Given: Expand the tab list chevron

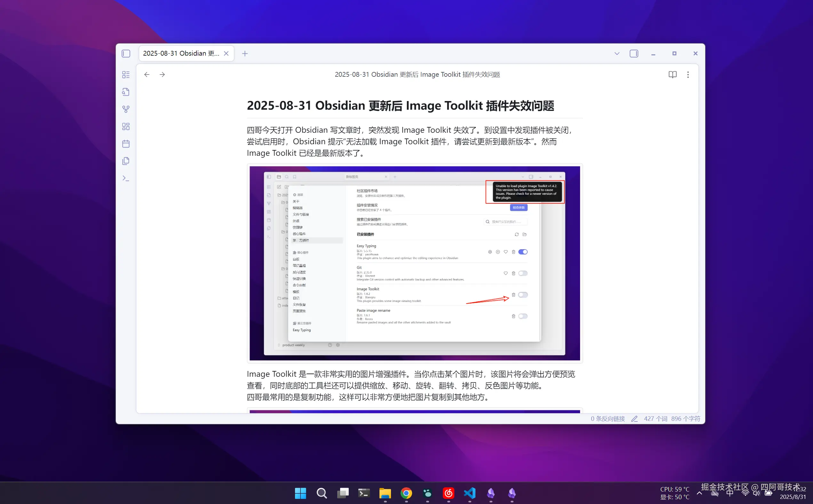Looking at the screenshot, I should (x=617, y=54).
